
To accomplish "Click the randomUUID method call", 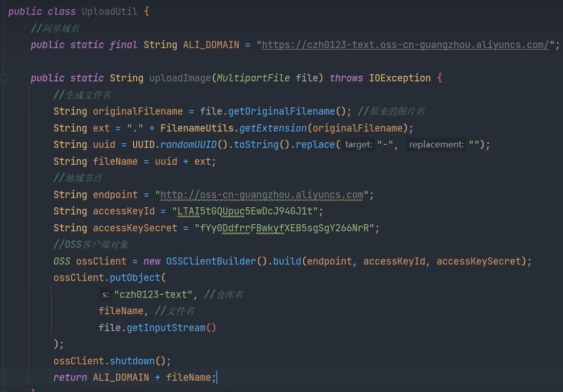I will pos(189,145).
